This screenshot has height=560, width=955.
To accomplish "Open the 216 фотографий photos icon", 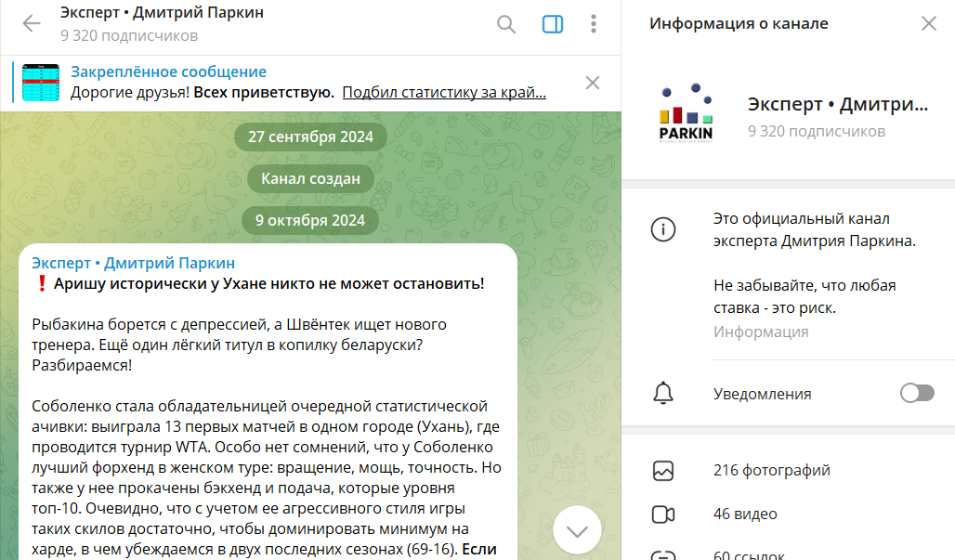I will click(x=663, y=471).
